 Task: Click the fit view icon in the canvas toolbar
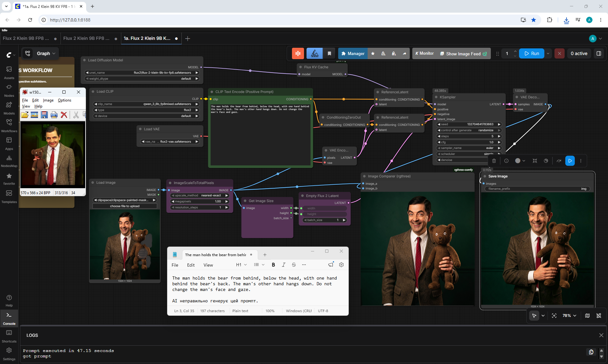(554, 316)
